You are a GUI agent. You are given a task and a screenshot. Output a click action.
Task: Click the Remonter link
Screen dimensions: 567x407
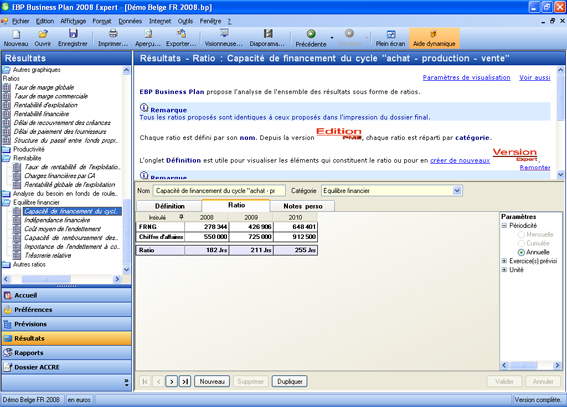point(535,167)
